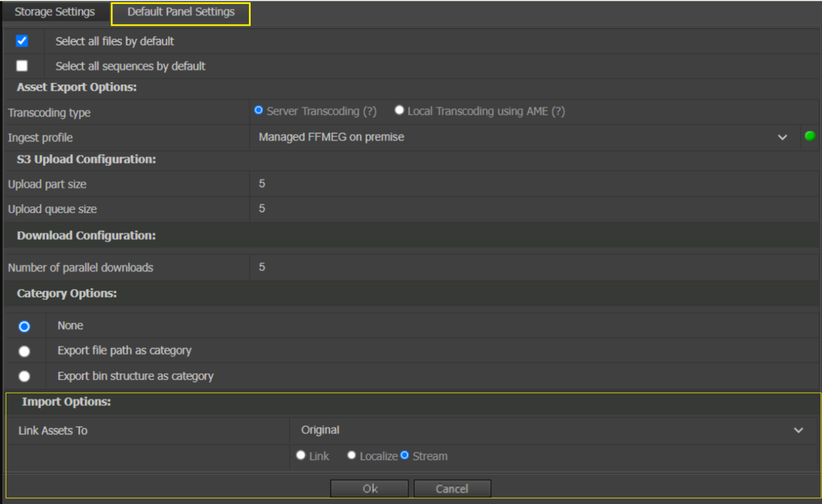822x504 pixels.
Task: Click the green ingest status indicator
Action: tap(810, 136)
